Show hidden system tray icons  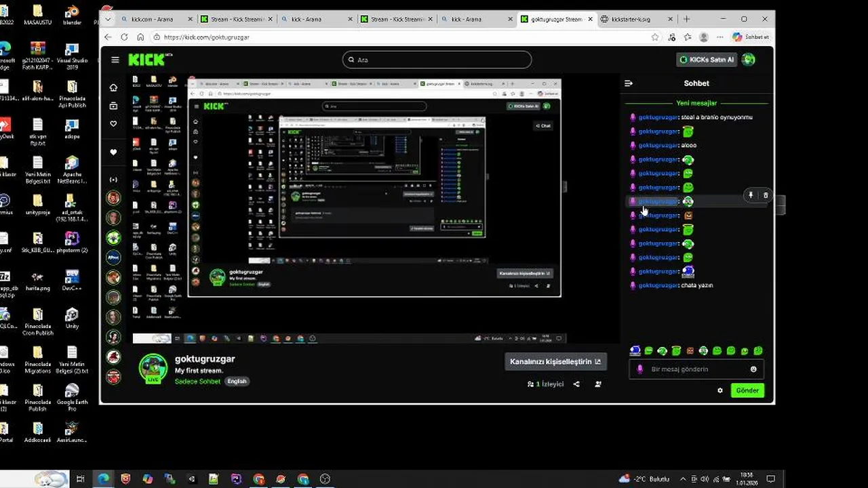point(682,479)
